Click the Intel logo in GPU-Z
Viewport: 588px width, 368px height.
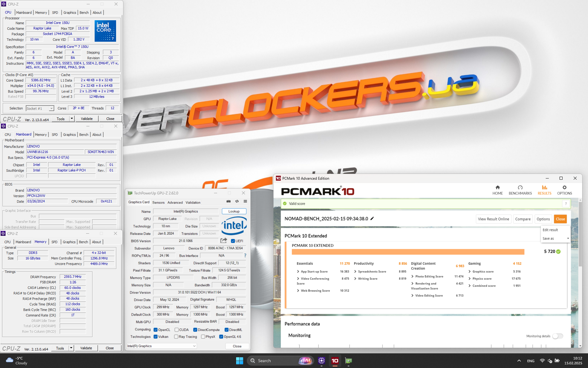(234, 226)
